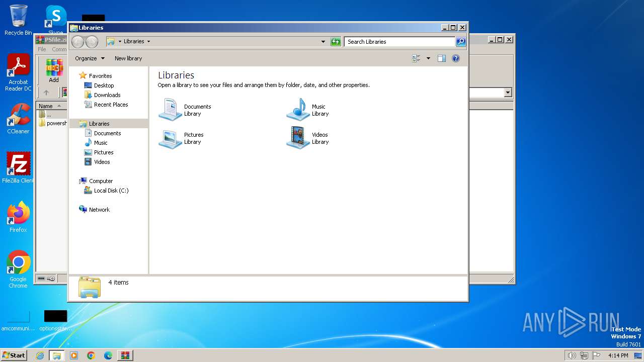Open Chrome from the taskbar
Image resolution: width=644 pixels, height=362 pixels.
[91, 355]
